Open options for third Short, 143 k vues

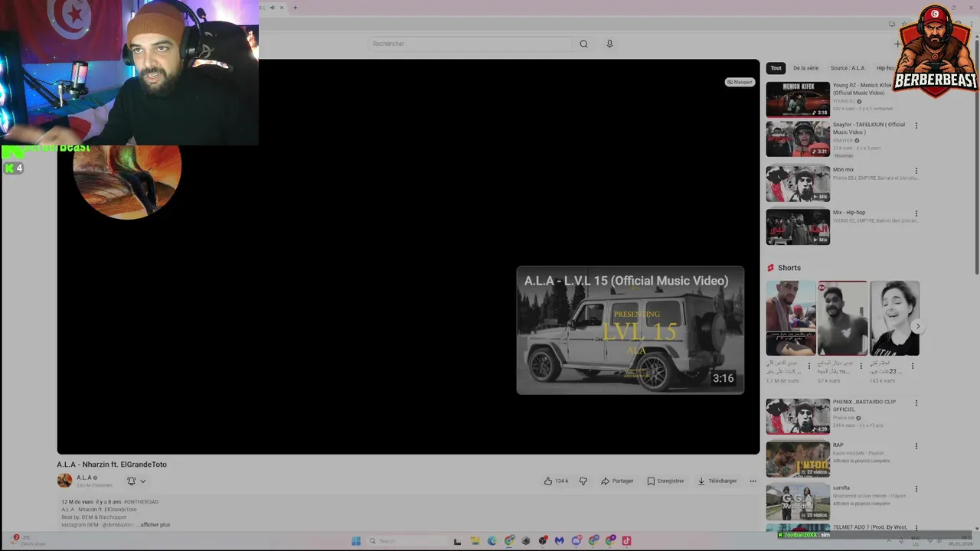(x=912, y=366)
